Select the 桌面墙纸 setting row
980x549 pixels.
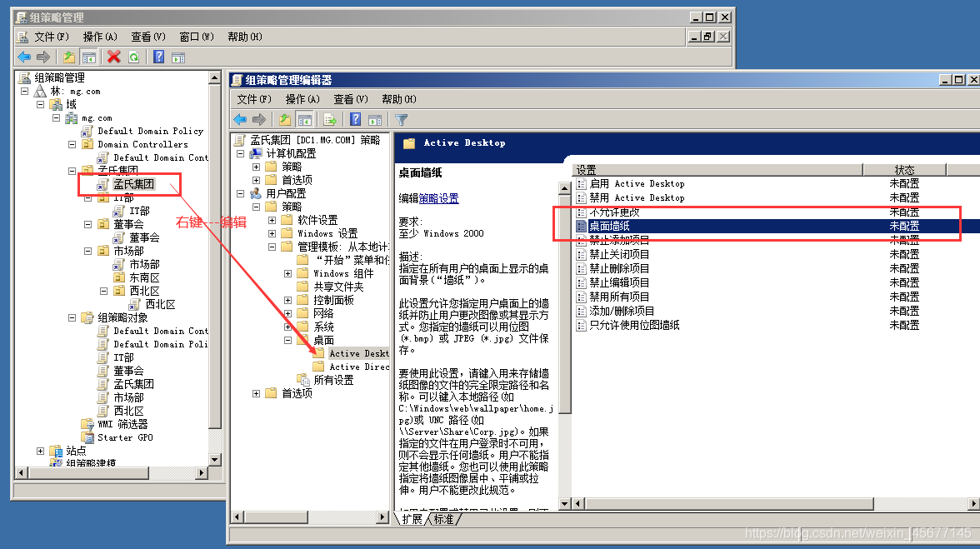(x=777, y=226)
